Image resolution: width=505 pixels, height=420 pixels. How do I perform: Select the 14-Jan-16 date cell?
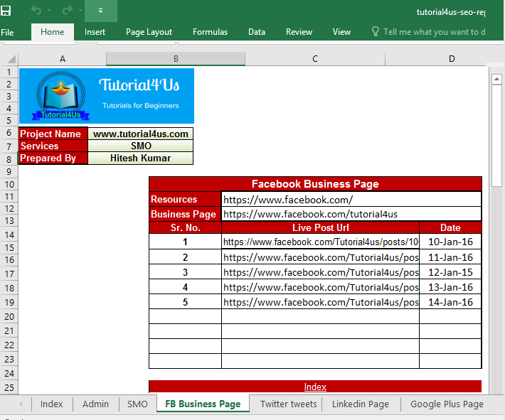coord(450,302)
